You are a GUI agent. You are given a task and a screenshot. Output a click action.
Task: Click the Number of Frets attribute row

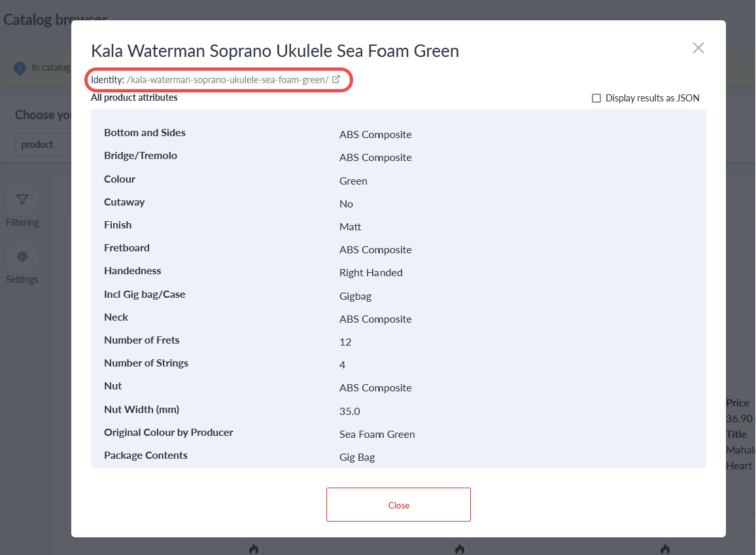coord(398,341)
